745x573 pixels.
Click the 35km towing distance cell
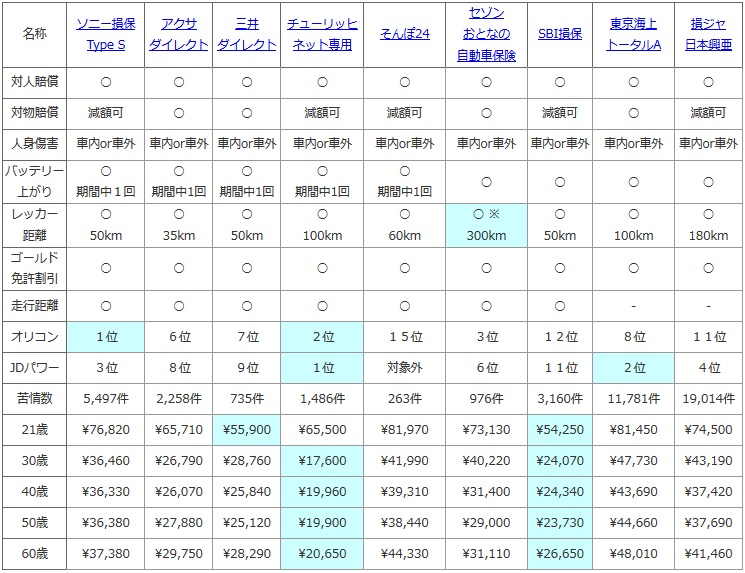pyautogui.click(x=179, y=225)
